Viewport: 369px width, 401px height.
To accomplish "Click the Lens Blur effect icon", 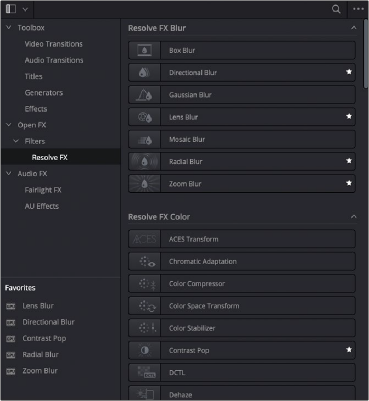I will 144,117.
